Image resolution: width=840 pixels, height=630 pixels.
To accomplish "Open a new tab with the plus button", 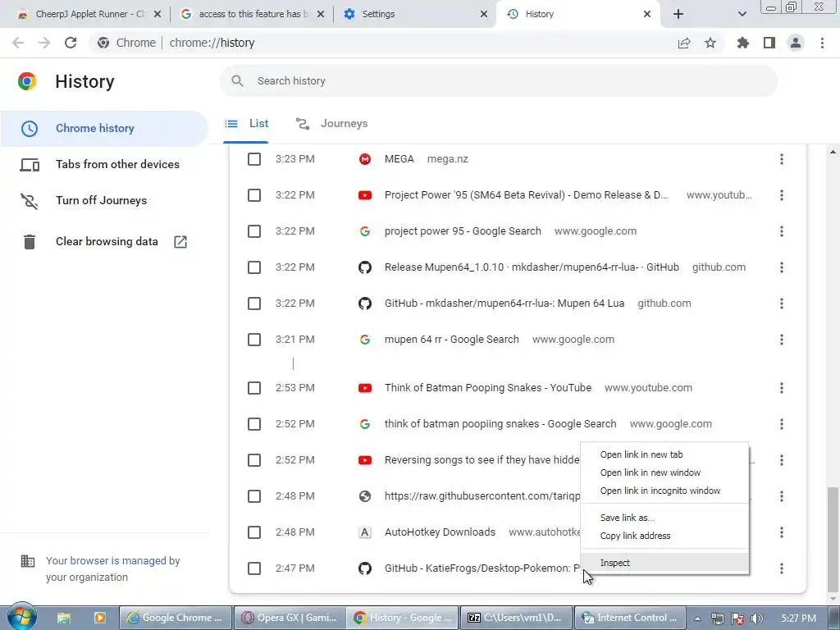I will [678, 14].
